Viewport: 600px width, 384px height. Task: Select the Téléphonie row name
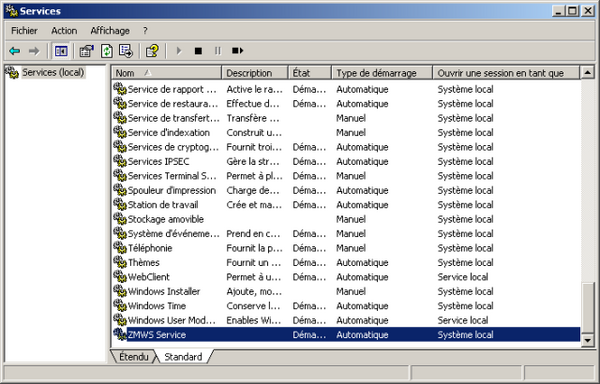(150, 248)
